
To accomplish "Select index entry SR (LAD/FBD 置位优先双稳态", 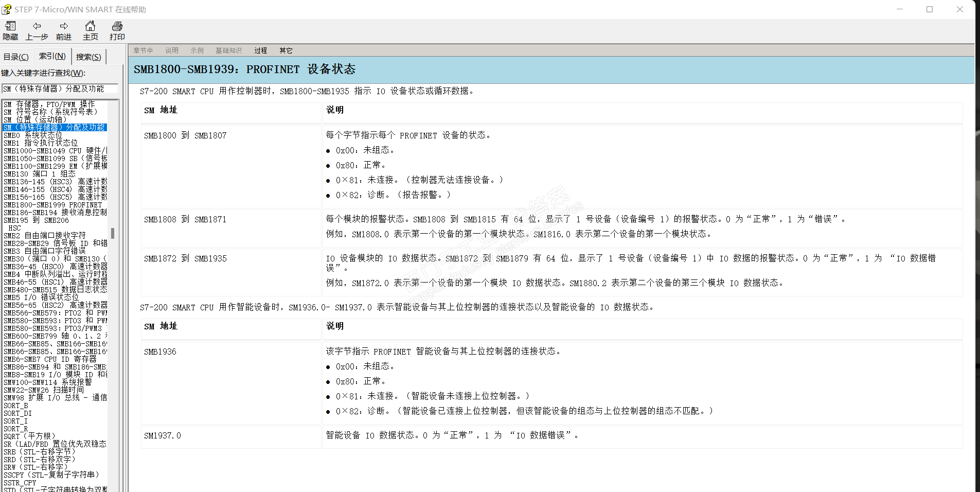I will point(55,444).
